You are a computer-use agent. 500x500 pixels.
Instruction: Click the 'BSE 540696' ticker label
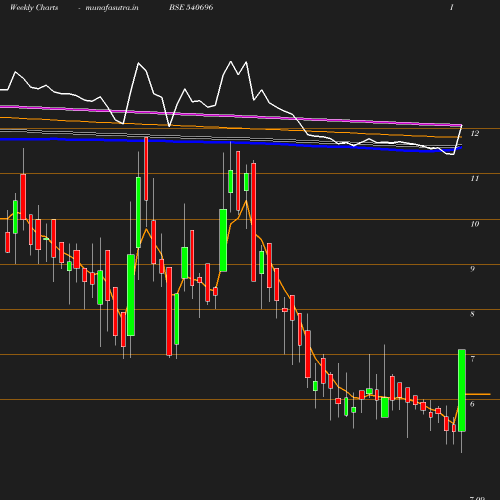(x=191, y=7)
